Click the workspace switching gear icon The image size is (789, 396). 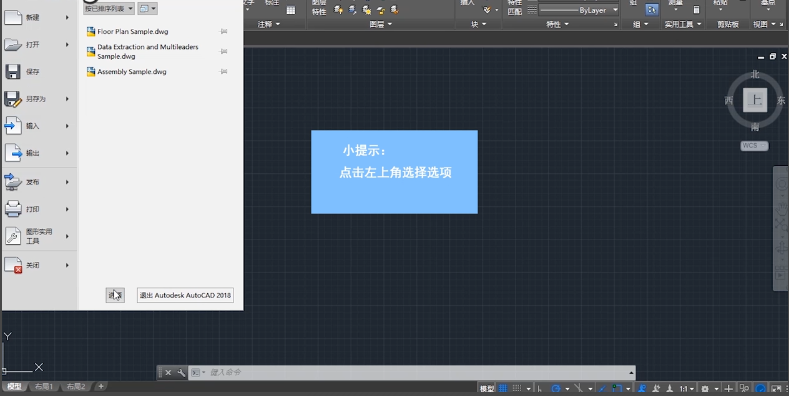click(x=705, y=389)
